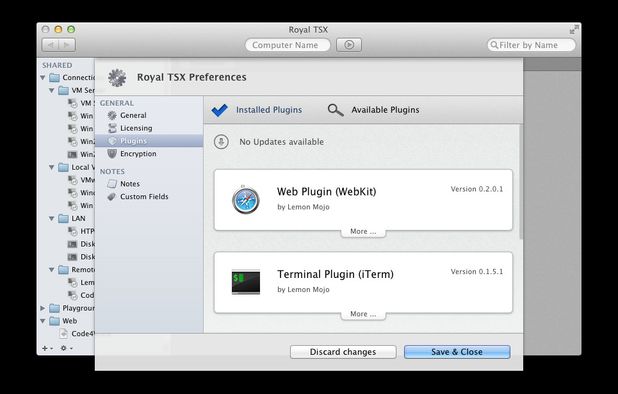The height and width of the screenshot is (394, 618).
Task: Select Plugins in preferences sidebar
Action: pyautogui.click(x=149, y=141)
